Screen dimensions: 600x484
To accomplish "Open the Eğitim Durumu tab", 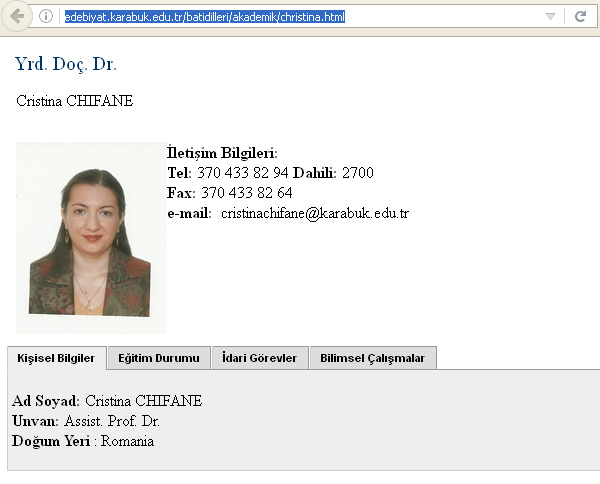I will tap(158, 358).
